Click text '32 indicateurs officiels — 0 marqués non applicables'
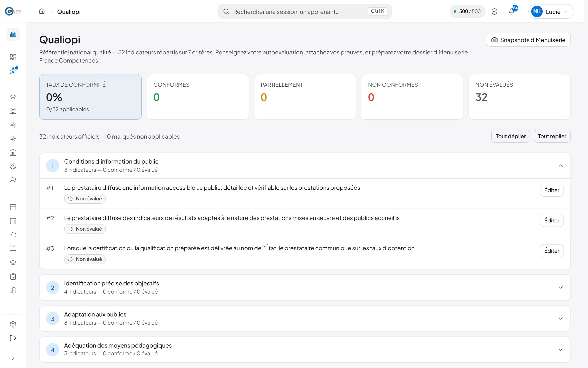The height and width of the screenshot is (368, 588). point(109,137)
